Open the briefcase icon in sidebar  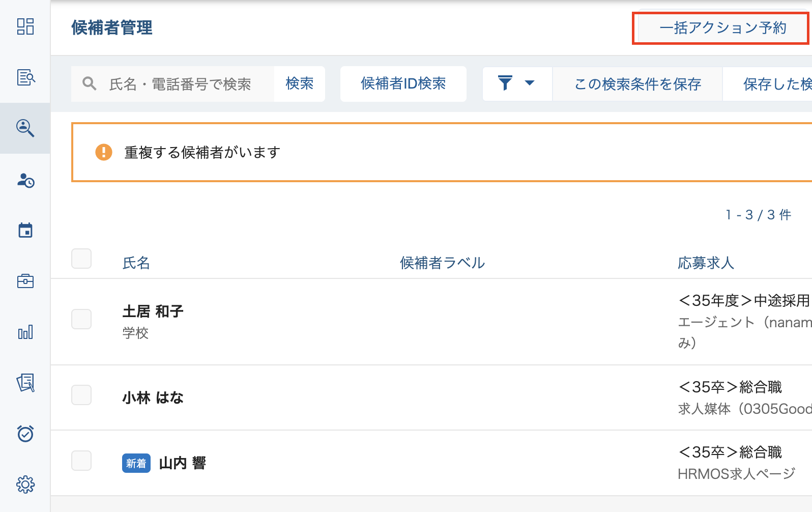[25, 281]
